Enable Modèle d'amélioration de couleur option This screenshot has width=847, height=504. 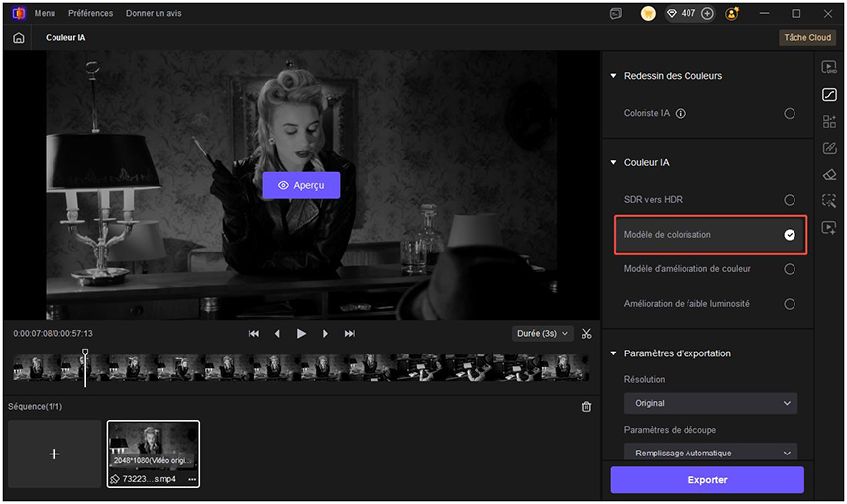[x=790, y=269]
